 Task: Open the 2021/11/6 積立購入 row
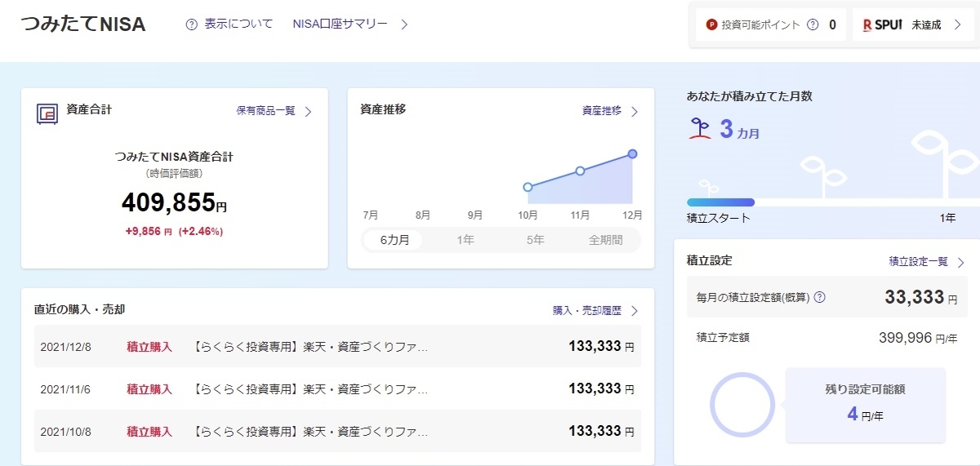(x=337, y=388)
